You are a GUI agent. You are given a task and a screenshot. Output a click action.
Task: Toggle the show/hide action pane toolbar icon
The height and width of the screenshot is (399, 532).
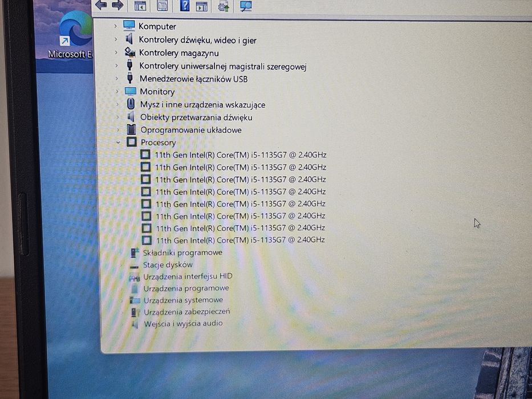[x=201, y=6]
